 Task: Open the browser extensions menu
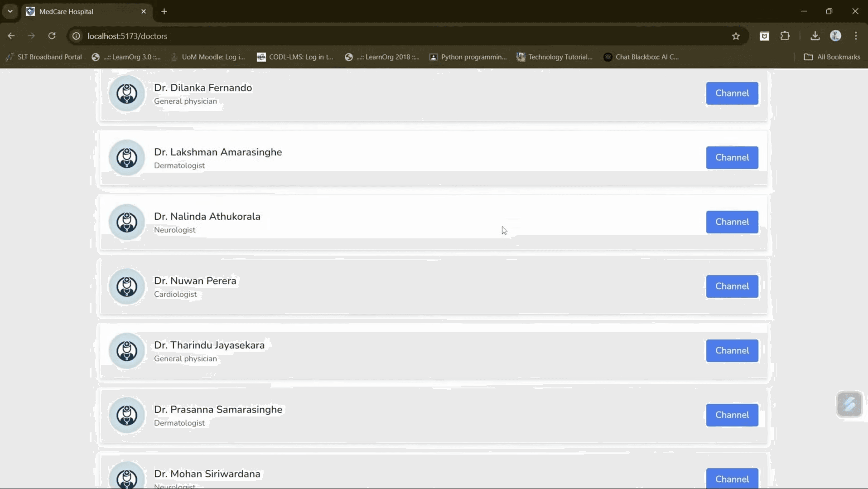(786, 36)
